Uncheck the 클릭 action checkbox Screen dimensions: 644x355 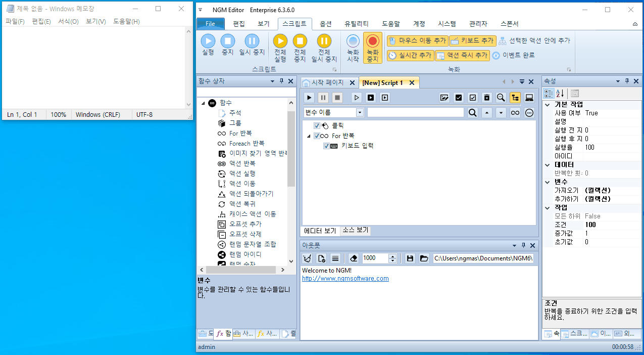click(317, 125)
